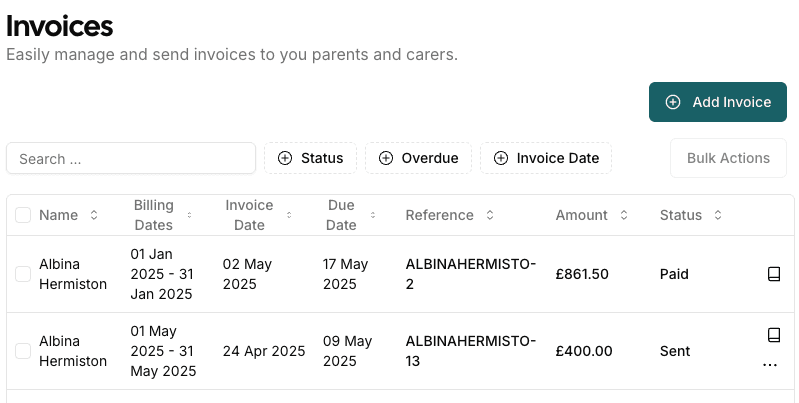This screenshot has width=799, height=403.
Task: Check the box for the Paid invoice row
Action: (x=23, y=274)
